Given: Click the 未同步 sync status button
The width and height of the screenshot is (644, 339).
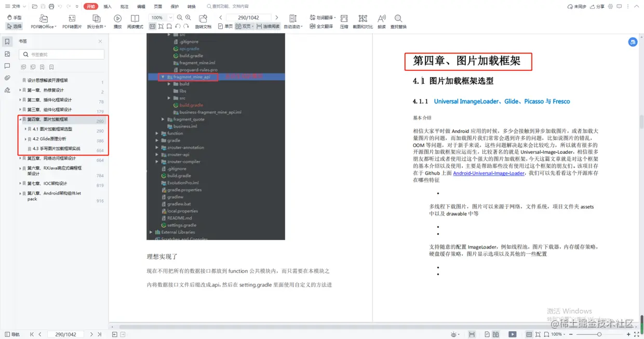Looking at the screenshot, I should 577,6.
